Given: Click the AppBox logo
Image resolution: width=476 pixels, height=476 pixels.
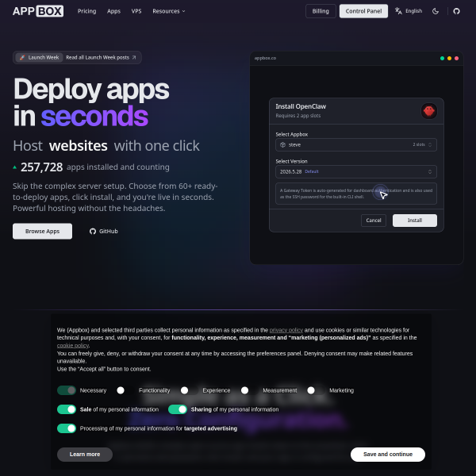Looking at the screenshot, I should (38, 11).
